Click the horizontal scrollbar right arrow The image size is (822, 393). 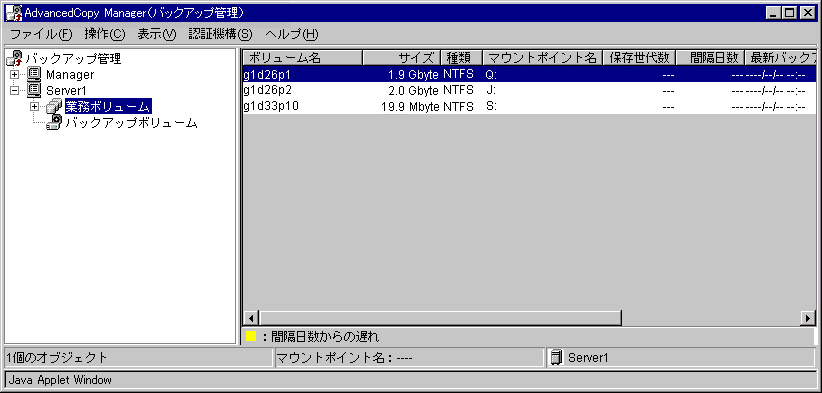click(808, 318)
